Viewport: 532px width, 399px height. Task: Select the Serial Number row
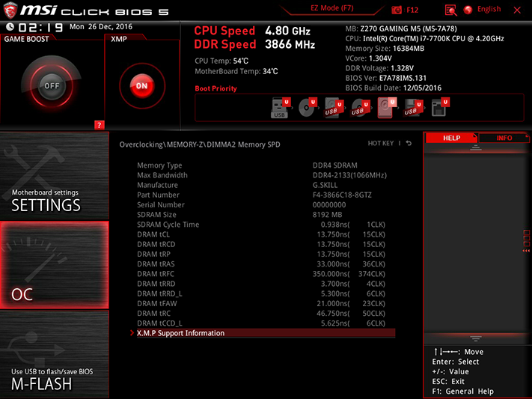[263, 205]
